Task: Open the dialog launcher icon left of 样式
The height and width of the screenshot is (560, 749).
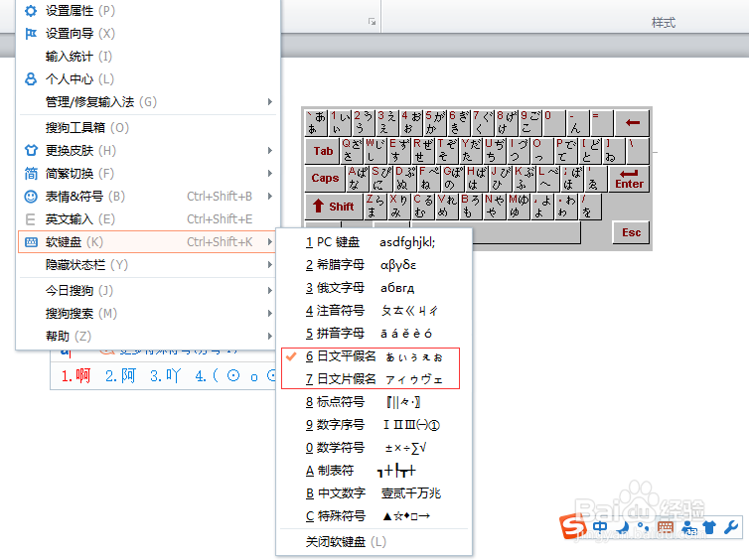Action: click(372, 22)
